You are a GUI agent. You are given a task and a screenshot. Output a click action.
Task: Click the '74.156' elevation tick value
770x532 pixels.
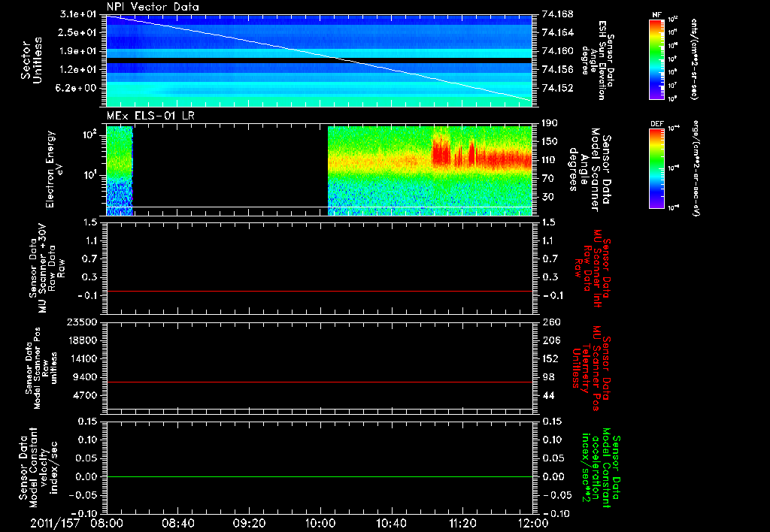pyautogui.click(x=557, y=70)
